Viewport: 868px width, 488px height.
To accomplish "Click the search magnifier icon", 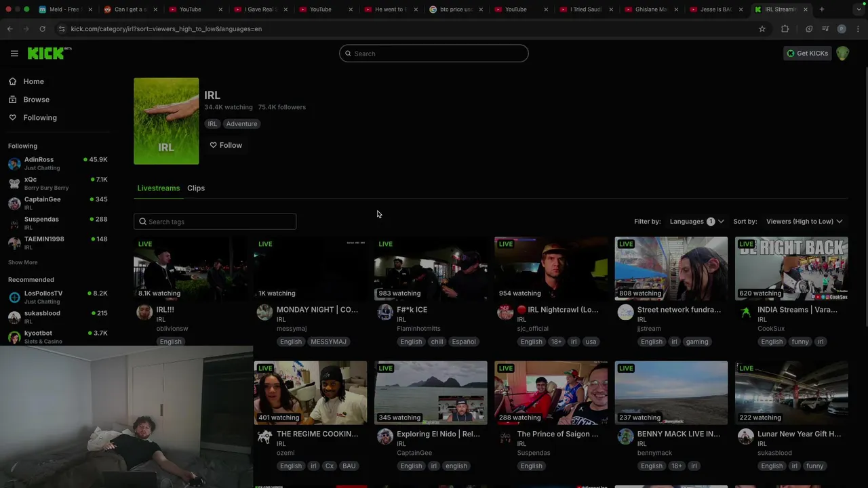I will [x=349, y=54].
